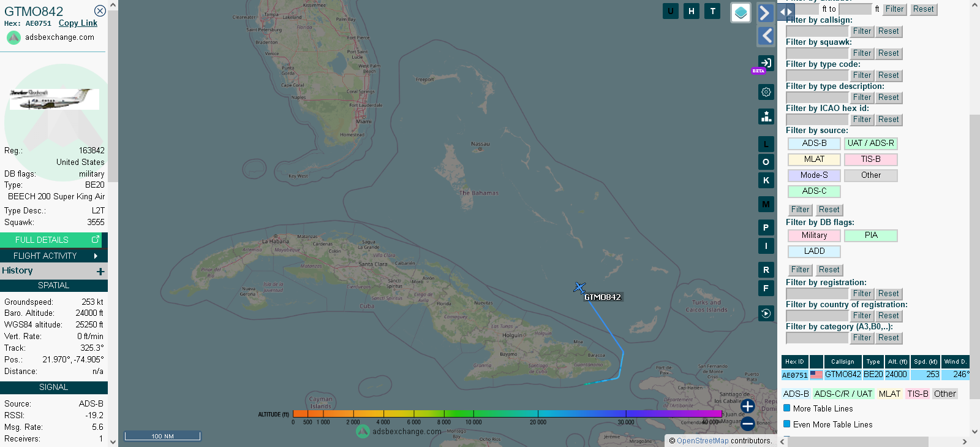The width and height of the screenshot is (980, 447).
Task: Toggle the Other source filter
Action: point(870,175)
